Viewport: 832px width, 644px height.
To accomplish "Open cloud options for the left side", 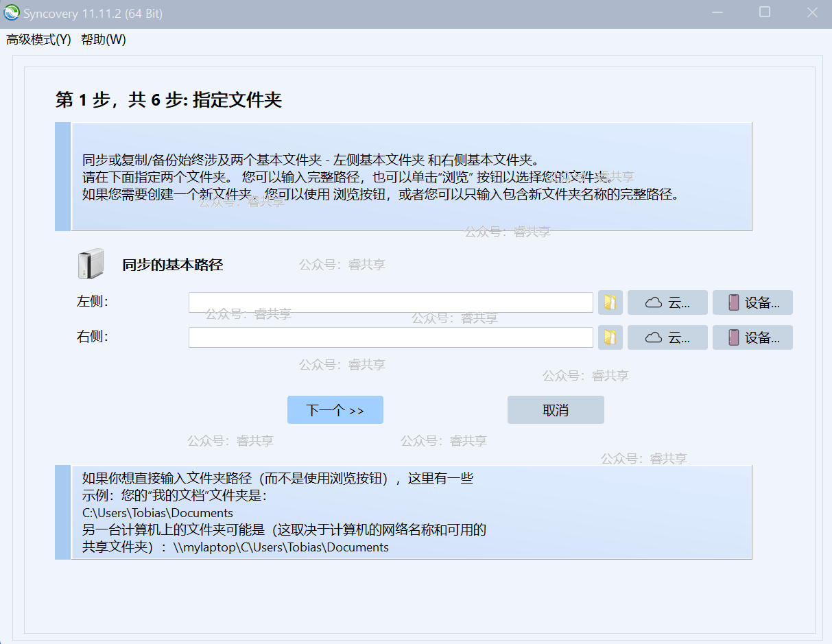I will 667,302.
